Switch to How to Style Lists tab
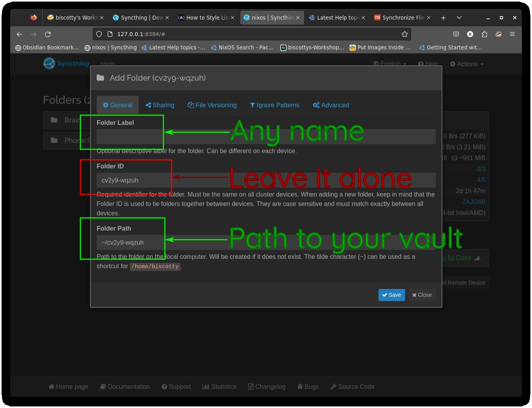Image resolution: width=532 pixels, height=408 pixels. click(206, 18)
